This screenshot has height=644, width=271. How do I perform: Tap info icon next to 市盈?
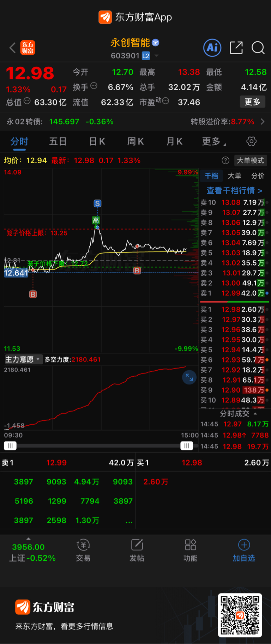pos(165,101)
